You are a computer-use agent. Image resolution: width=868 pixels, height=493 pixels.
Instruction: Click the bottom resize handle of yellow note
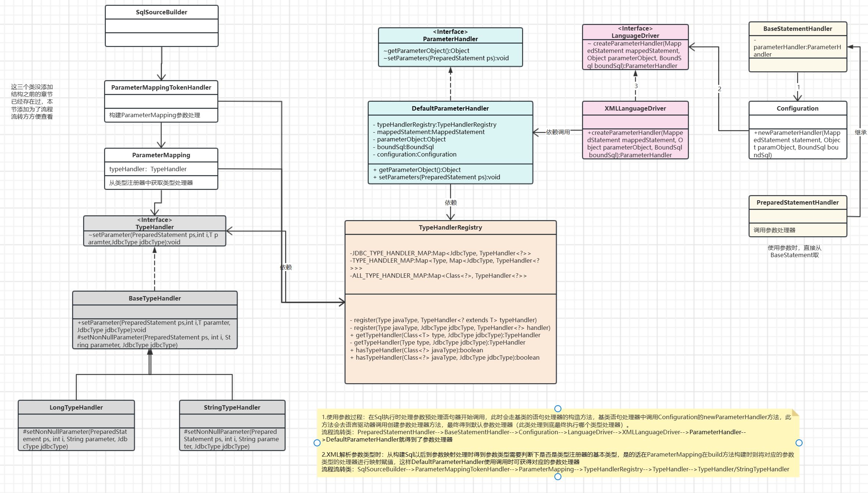558,476
